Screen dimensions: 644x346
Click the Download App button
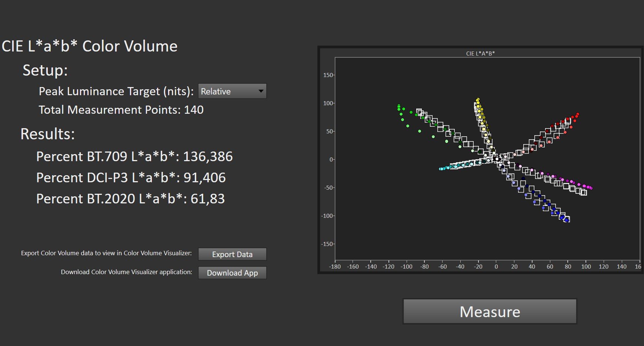click(232, 273)
